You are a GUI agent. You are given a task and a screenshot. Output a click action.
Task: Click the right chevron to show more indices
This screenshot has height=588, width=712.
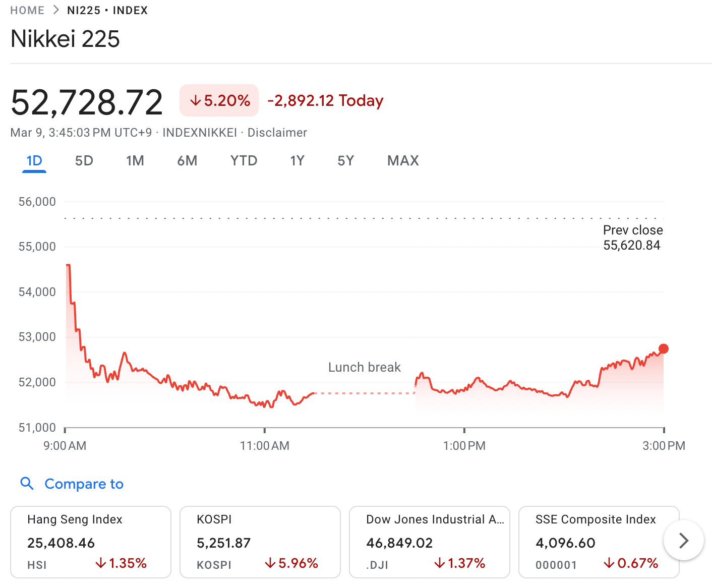tap(683, 540)
